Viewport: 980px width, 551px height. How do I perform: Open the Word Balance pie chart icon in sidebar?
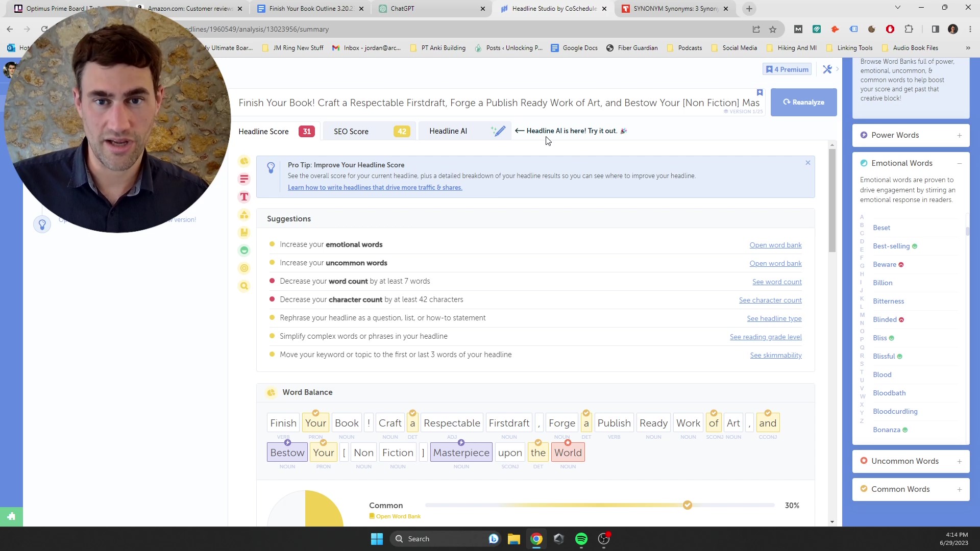click(244, 161)
